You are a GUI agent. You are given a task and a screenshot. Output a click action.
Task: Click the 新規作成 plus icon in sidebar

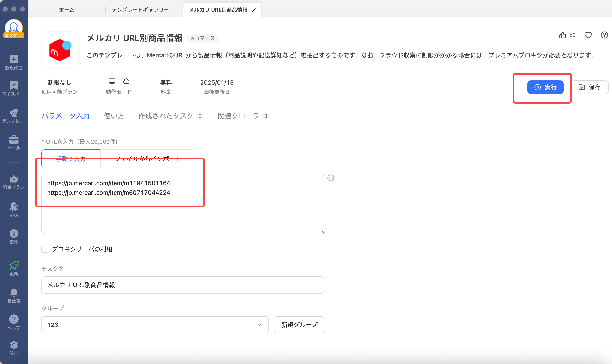click(x=14, y=59)
